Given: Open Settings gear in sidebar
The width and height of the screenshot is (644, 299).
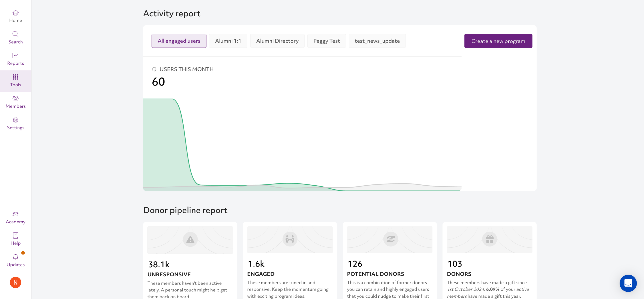Looking at the screenshot, I should 16,120.
